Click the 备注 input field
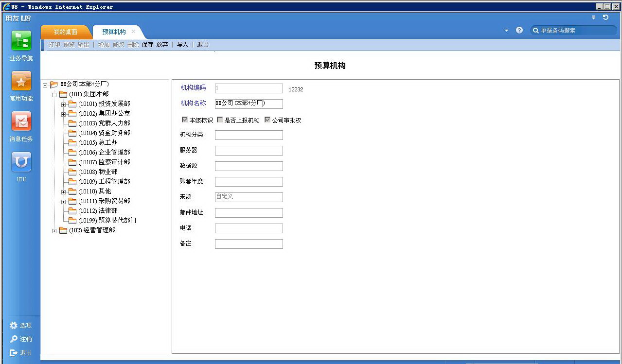The image size is (622, 364). 249,243
